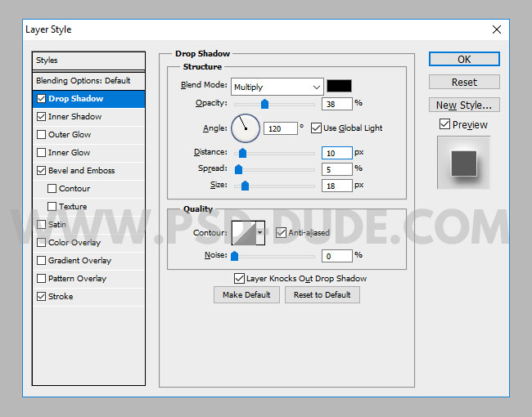Select the Pattern Overlay label
This screenshot has width=532, height=417.
[x=78, y=278]
